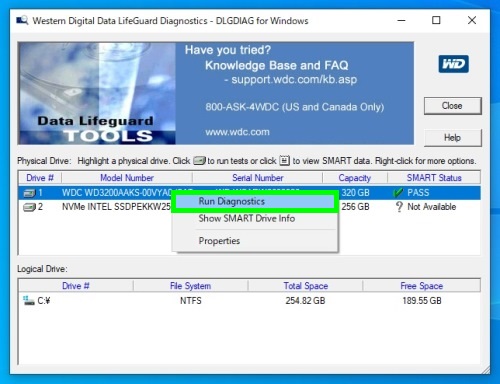Click the Not Available status text
This screenshot has height=384, width=500.
point(431,207)
